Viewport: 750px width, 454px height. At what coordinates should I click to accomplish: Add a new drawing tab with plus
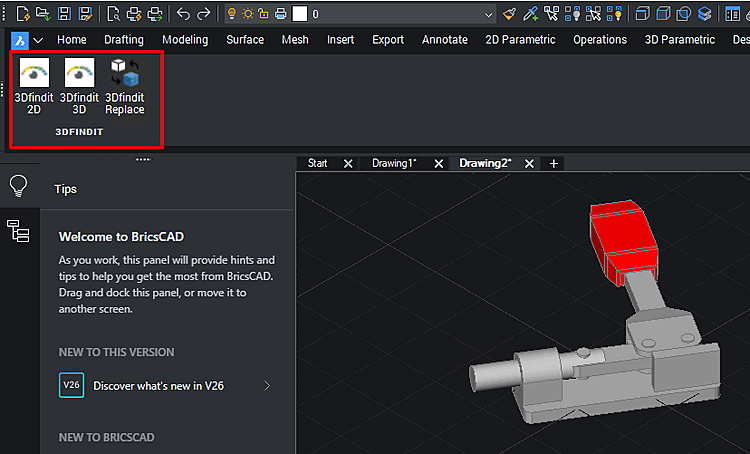553,164
